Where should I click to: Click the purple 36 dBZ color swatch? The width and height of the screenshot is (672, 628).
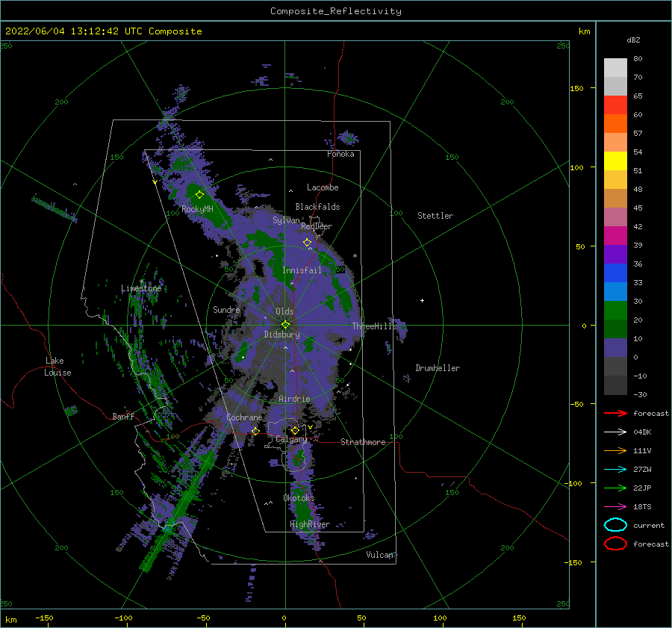[x=615, y=254]
